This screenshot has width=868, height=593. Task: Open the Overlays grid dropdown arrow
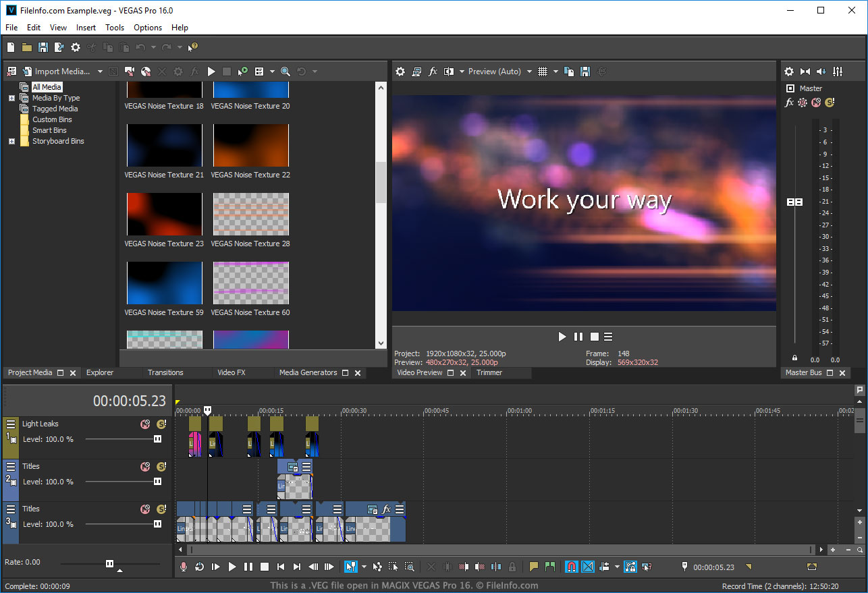[x=555, y=72]
